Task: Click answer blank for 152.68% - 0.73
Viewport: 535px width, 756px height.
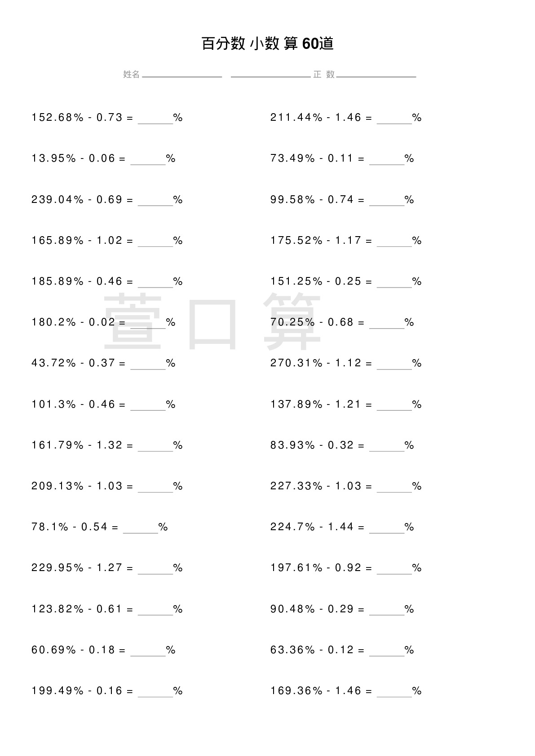Action: coord(155,119)
